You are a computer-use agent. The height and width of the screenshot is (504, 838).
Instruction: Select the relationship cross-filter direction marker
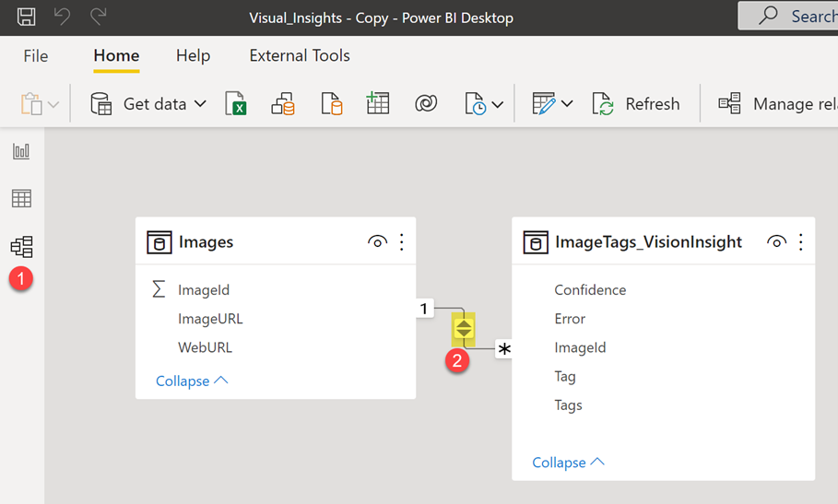pyautogui.click(x=463, y=327)
